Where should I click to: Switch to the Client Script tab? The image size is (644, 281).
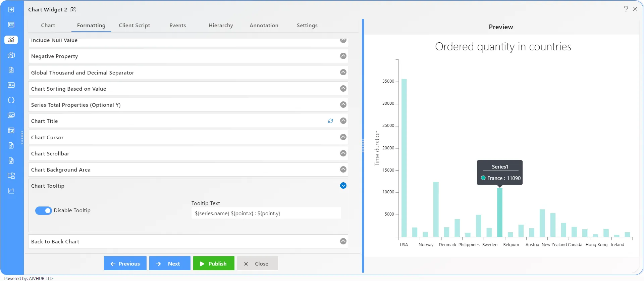coord(134,26)
